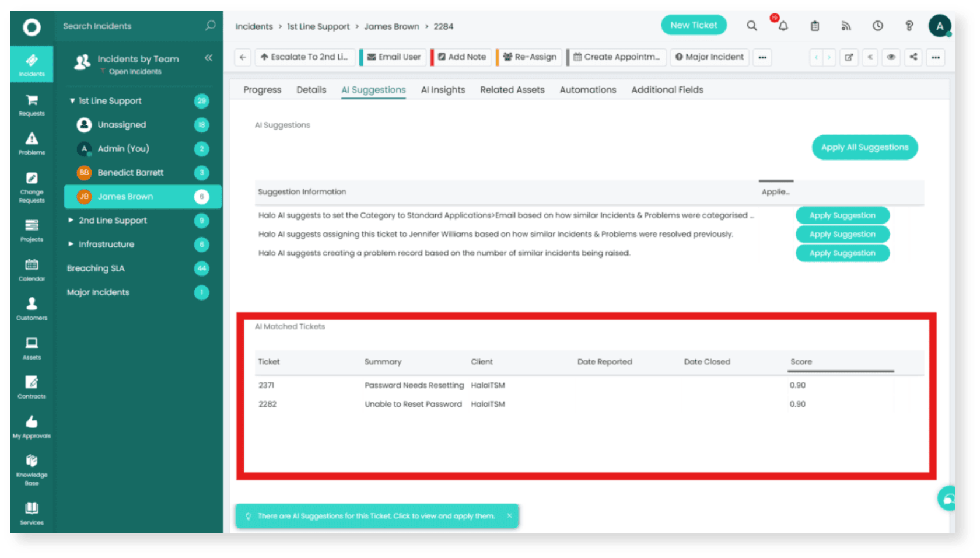Open the Knowledge Base sidebar icon
Image resolution: width=980 pixels, height=558 pixels.
click(x=32, y=469)
